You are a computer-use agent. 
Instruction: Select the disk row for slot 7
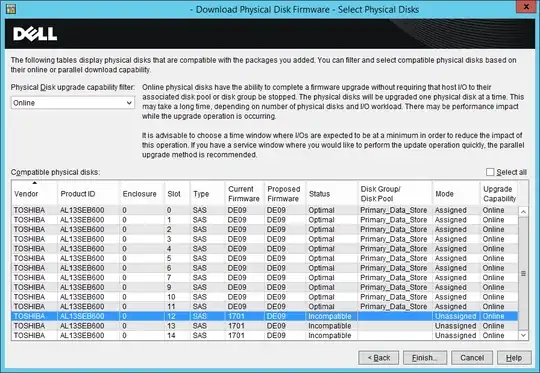coord(265,278)
